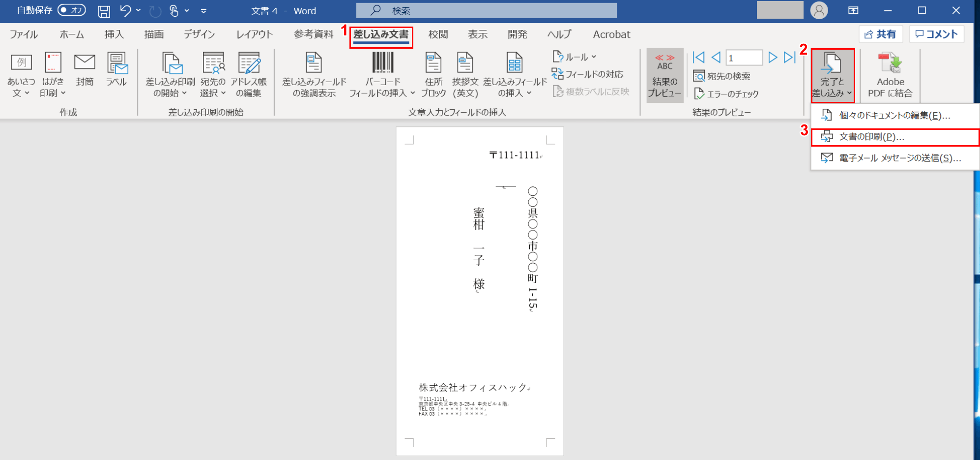Viewport: 980px width, 460px height.
Task: Expand the 宛先の選択 dropdown
Action: 213,75
